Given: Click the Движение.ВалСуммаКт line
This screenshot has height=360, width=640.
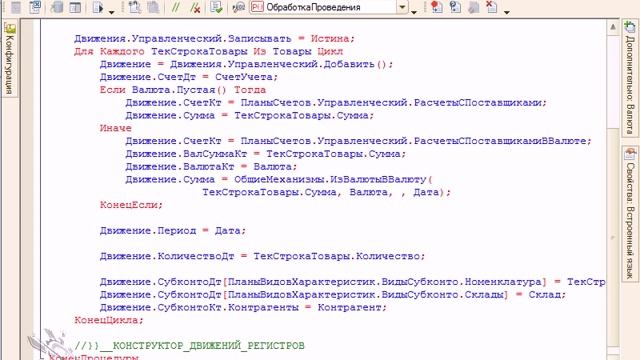Looking at the screenshot, I should click(266, 154).
